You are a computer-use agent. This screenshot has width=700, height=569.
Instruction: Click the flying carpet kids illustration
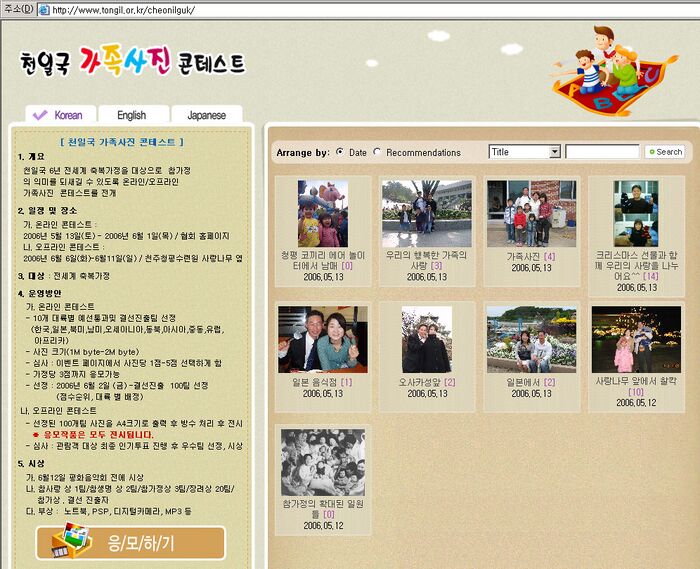coord(615,71)
